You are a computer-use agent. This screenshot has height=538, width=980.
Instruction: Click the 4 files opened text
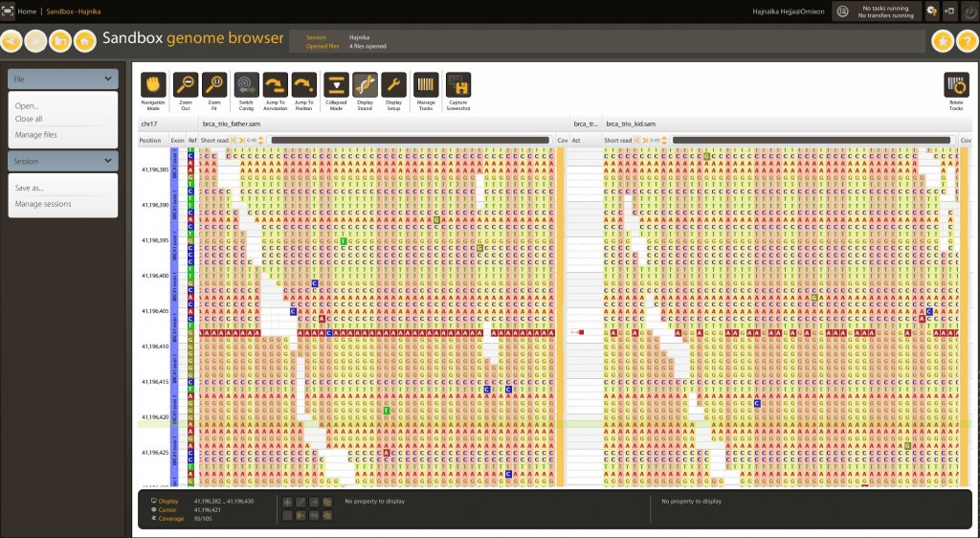point(367,46)
